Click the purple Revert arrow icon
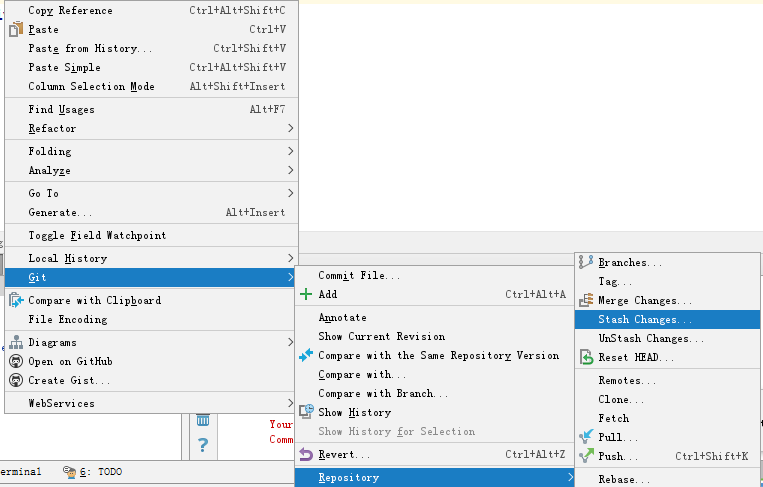This screenshot has width=763, height=487. tap(306, 454)
